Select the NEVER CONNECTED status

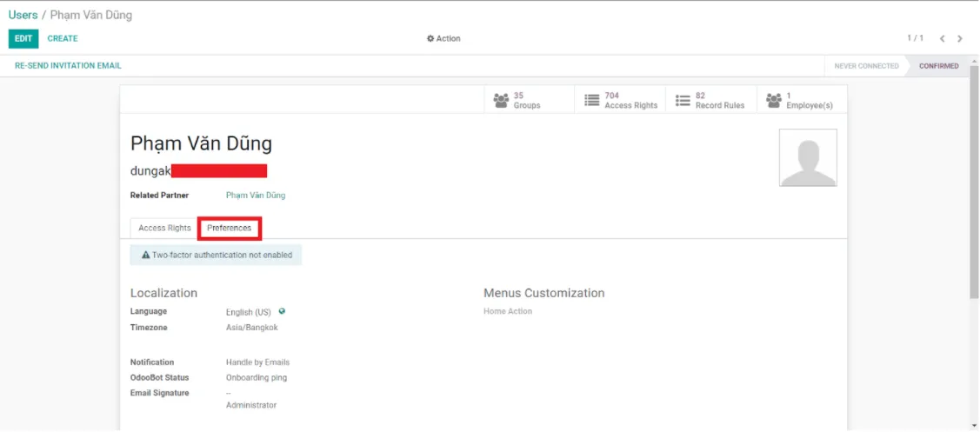click(x=866, y=66)
